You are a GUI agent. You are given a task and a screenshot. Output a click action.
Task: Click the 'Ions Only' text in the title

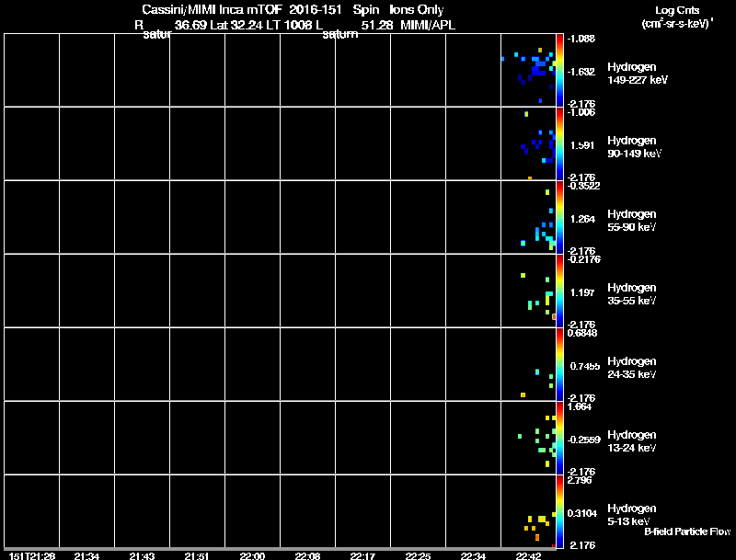[x=417, y=10]
